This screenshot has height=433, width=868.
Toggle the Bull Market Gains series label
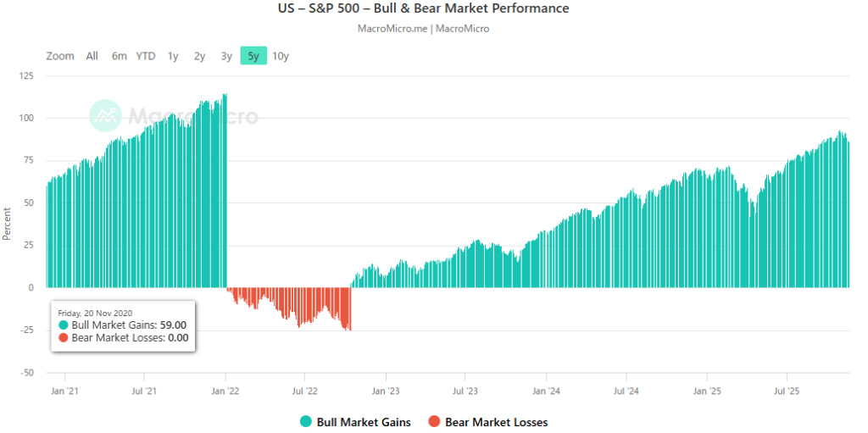point(363,422)
